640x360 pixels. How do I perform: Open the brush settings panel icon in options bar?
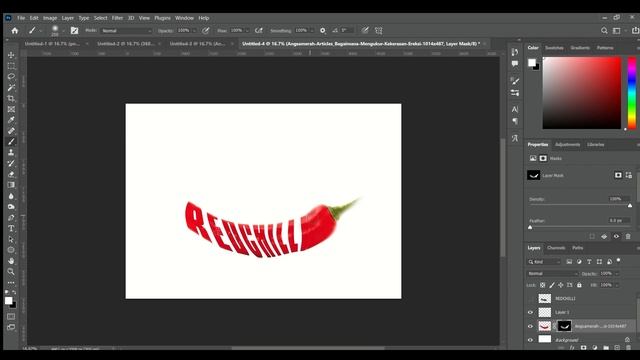click(74, 31)
